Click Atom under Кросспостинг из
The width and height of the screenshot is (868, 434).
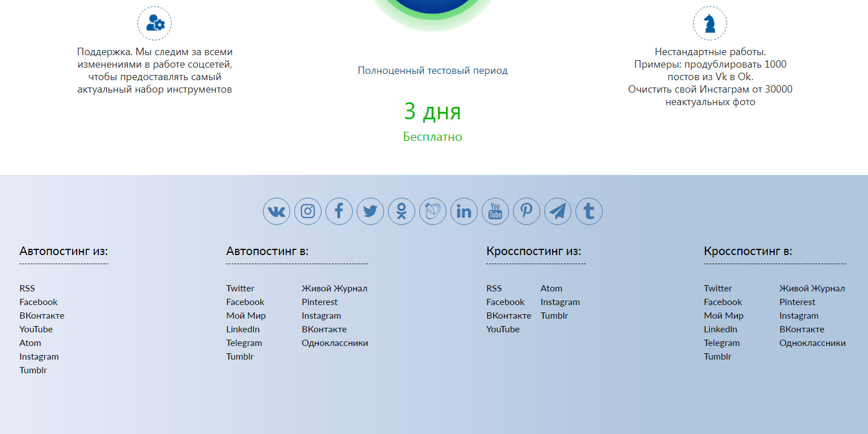coord(552,289)
